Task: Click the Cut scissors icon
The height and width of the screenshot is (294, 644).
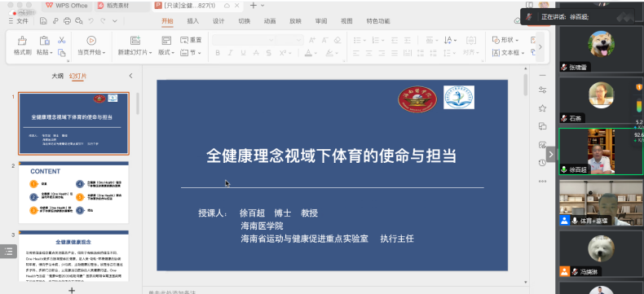Action: (x=62, y=40)
